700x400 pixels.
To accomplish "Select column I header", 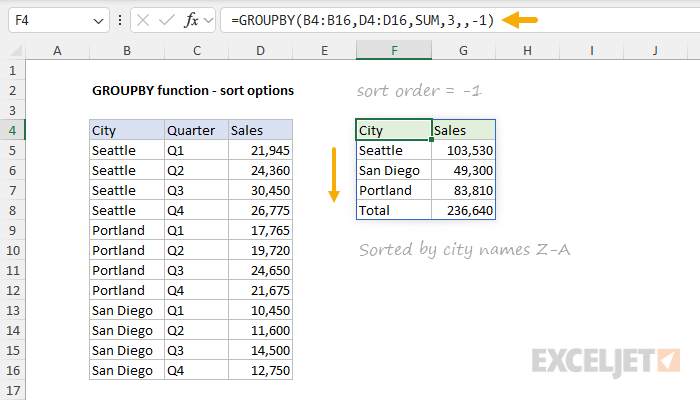I will coord(592,50).
